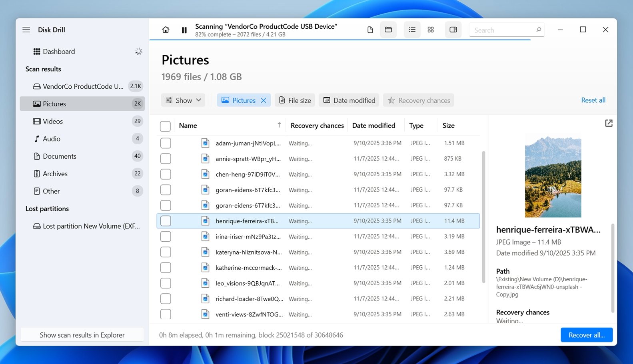Select VendorCo ProductCode USB scan results
This screenshot has width=633, height=364.
point(82,86)
